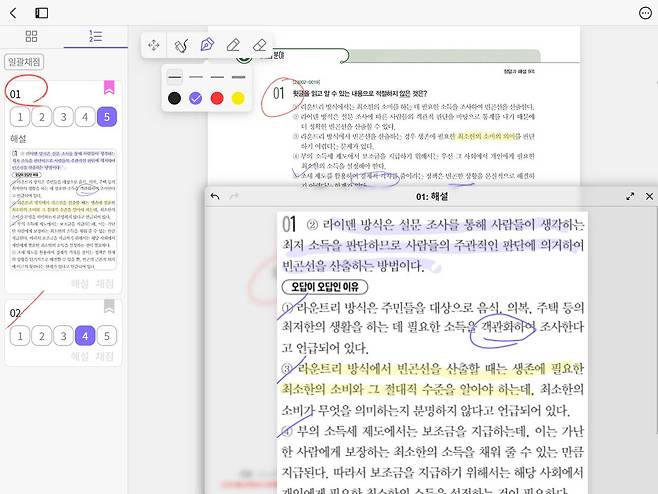Select answer 2 for question 01
This screenshot has width=658, height=494.
pyautogui.click(x=42, y=117)
